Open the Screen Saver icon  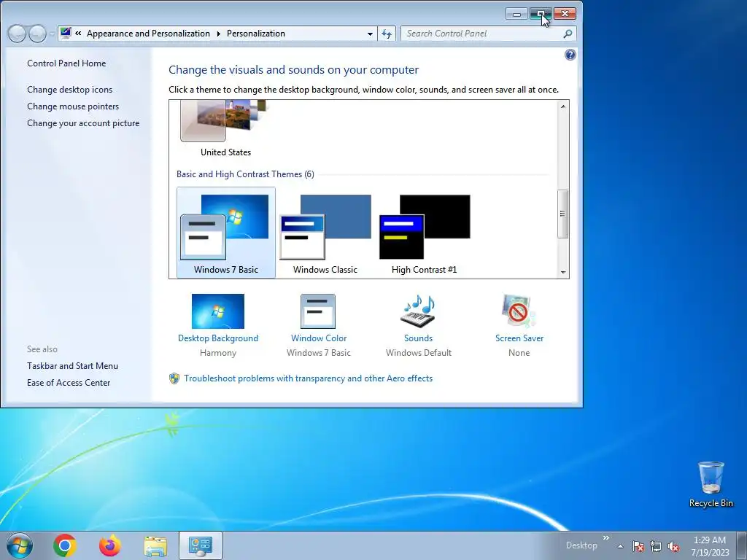(519, 311)
